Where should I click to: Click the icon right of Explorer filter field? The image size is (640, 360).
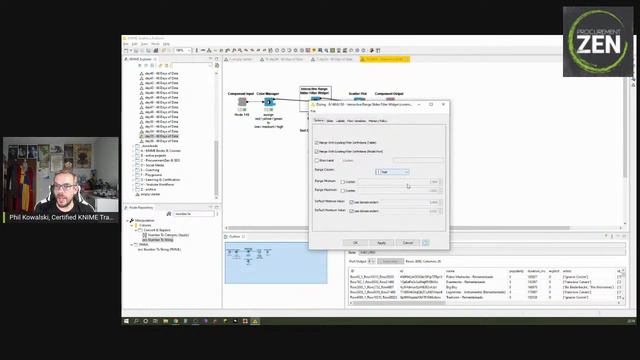pos(217,65)
